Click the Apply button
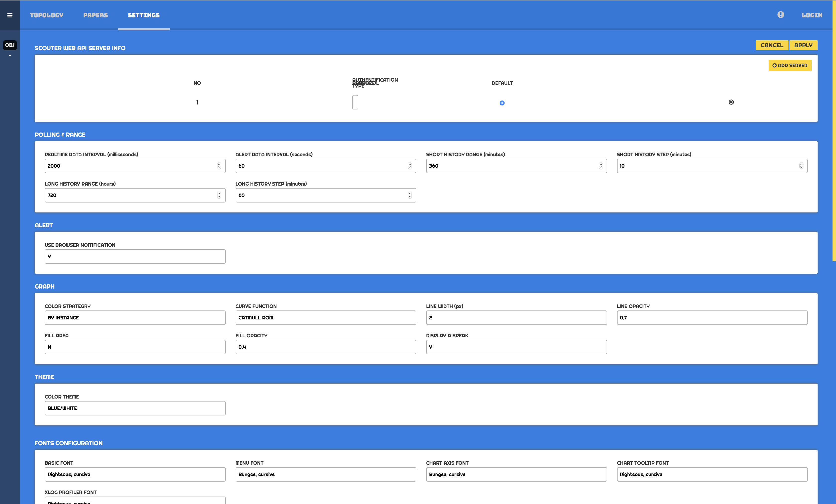 [803, 45]
